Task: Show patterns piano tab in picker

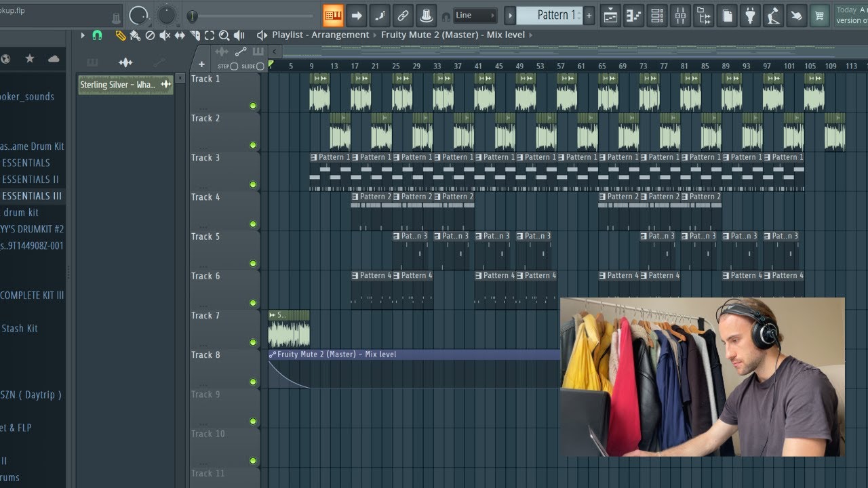Action: coord(92,62)
